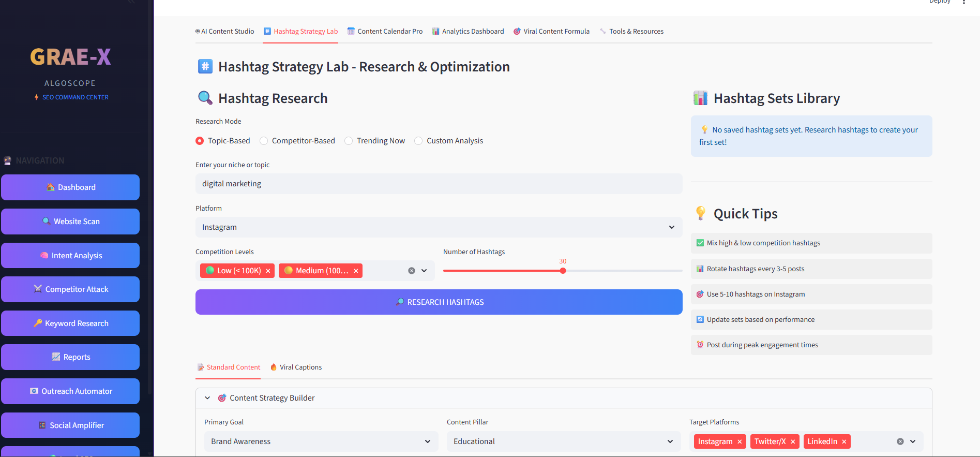
Task: Open Competitor Attack from sidebar
Action: [x=70, y=289]
